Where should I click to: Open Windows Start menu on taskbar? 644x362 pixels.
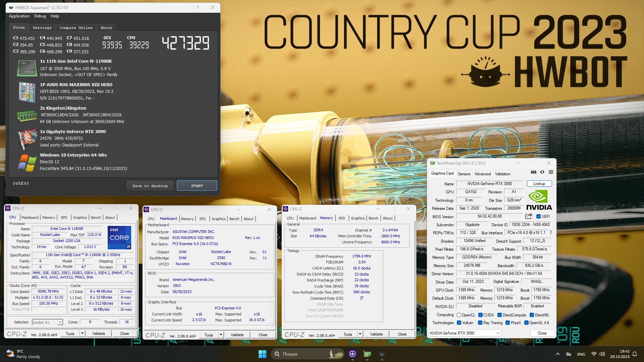(x=262, y=354)
